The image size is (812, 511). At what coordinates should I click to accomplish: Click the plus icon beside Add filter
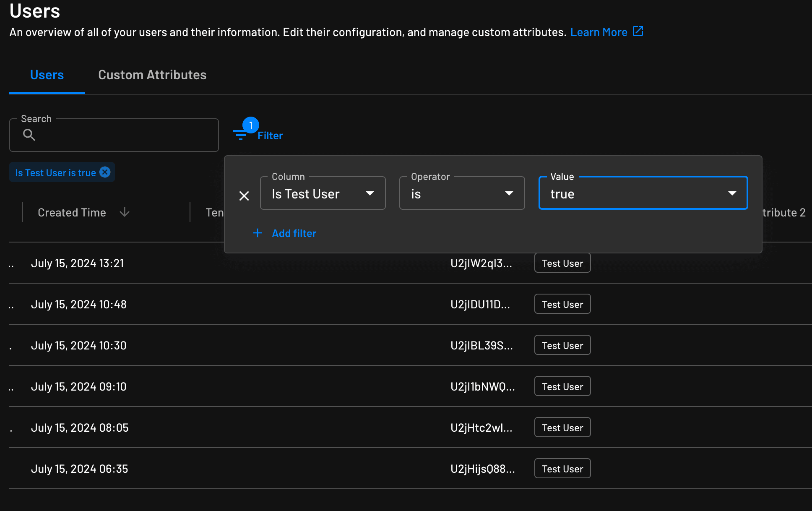[x=257, y=233]
